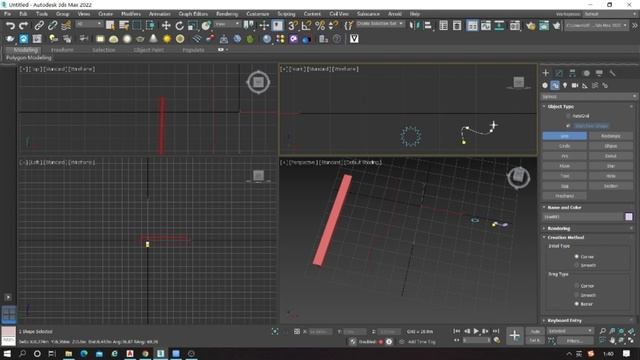Open the key Filters... button
The width and height of the screenshot is (640, 360).
pos(575,340)
